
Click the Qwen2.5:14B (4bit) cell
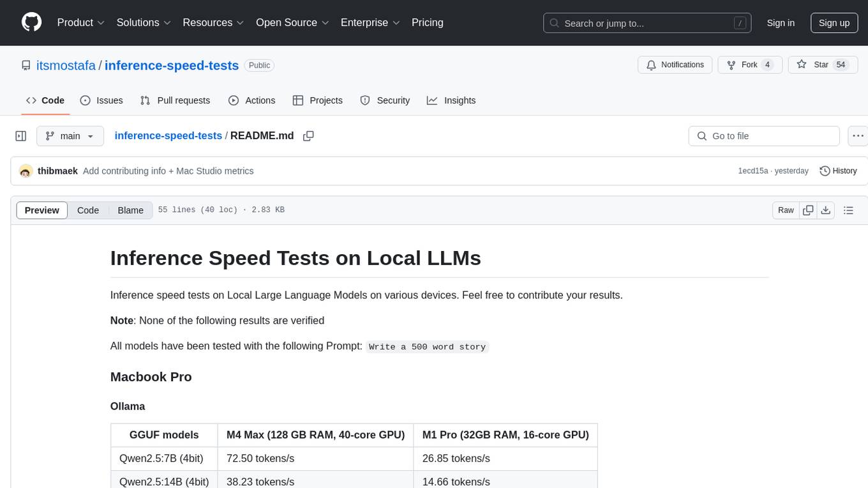(x=164, y=481)
